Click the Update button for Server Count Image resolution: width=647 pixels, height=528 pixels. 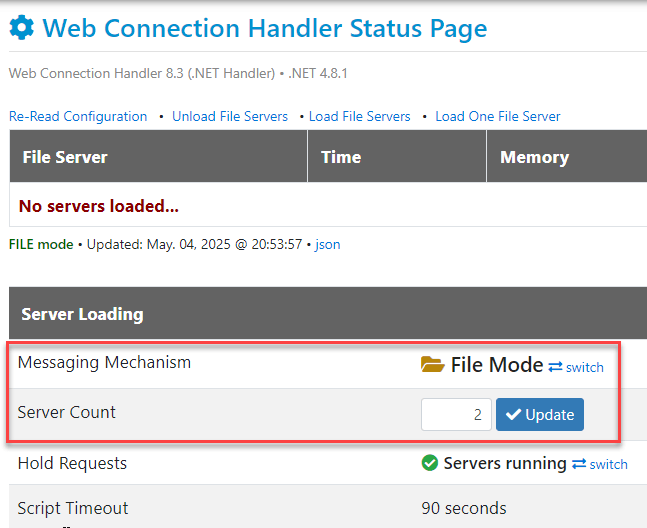click(540, 414)
